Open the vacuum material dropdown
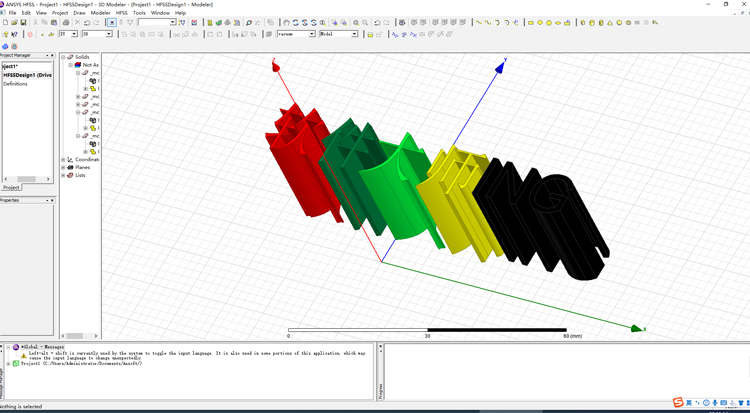750x413 pixels. coord(311,34)
